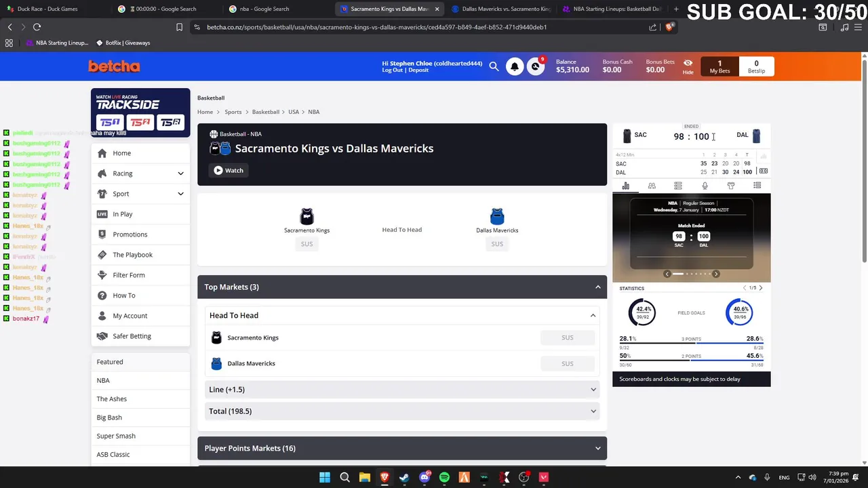Open My Account in the sidebar
868x488 pixels.
click(140, 316)
